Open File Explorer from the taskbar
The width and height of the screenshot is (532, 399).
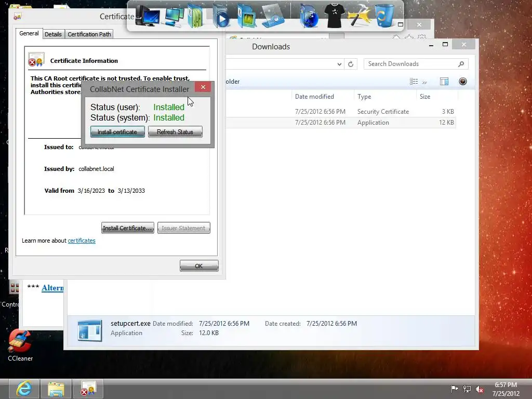[56, 389]
